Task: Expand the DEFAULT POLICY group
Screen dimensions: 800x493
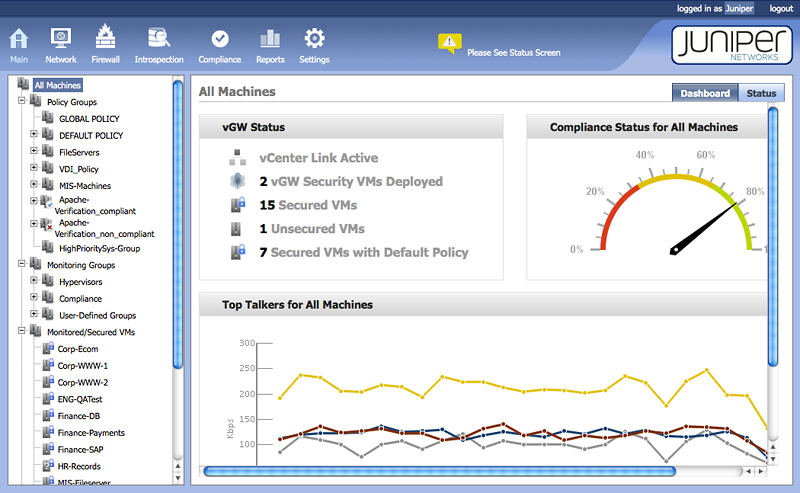Action: click(x=34, y=134)
